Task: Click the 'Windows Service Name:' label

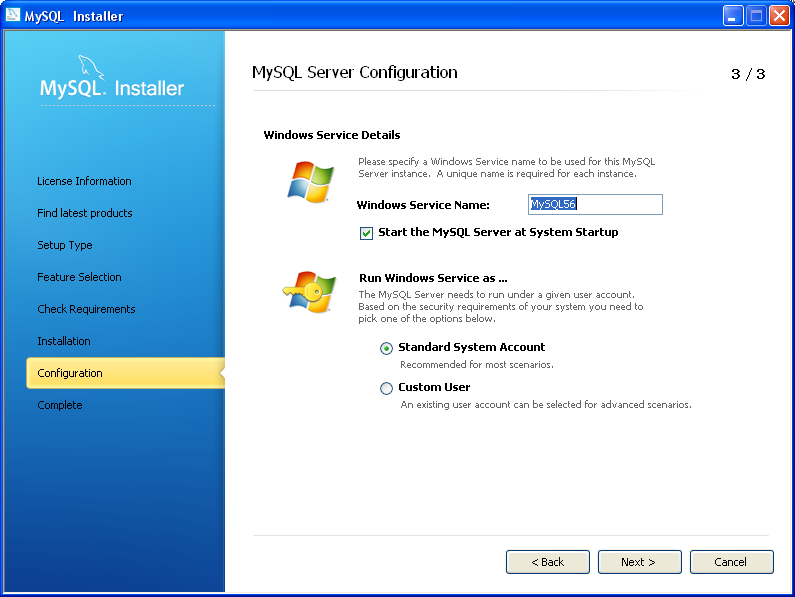Action: click(423, 205)
